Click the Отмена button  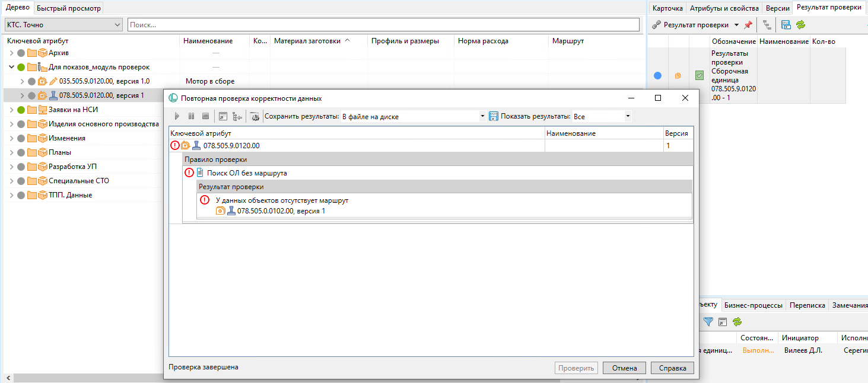(x=624, y=368)
